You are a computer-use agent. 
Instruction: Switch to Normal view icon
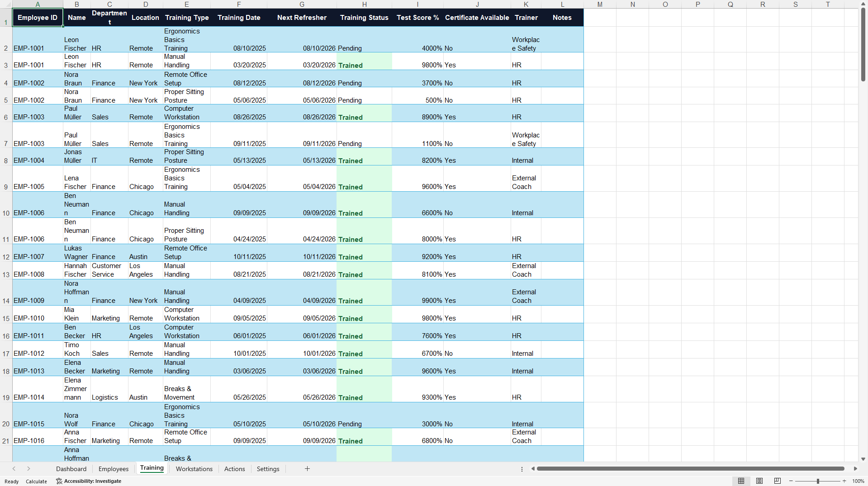(x=741, y=481)
